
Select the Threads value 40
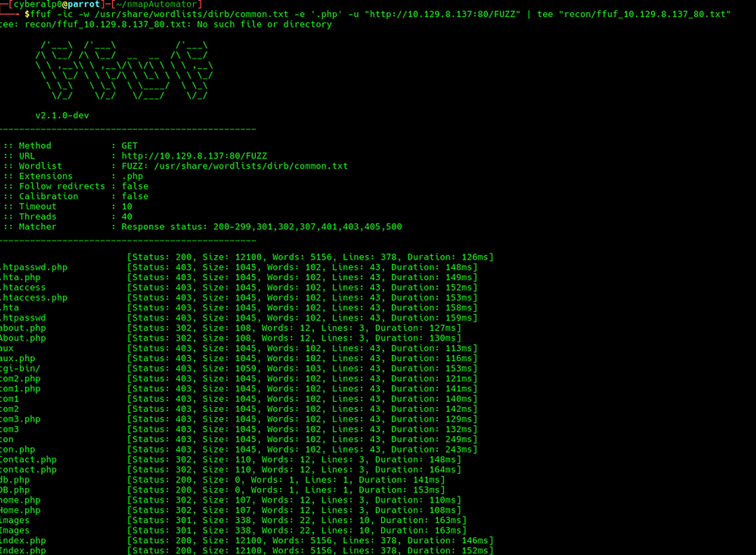(127, 217)
